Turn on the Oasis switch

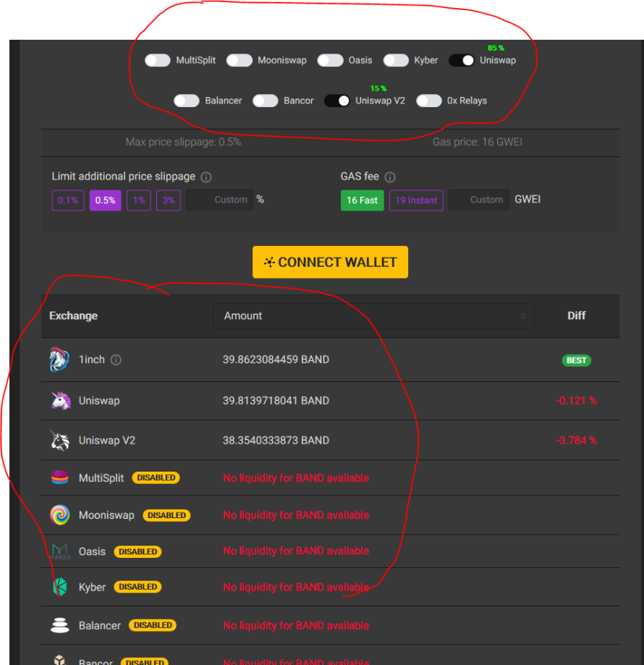(330, 60)
